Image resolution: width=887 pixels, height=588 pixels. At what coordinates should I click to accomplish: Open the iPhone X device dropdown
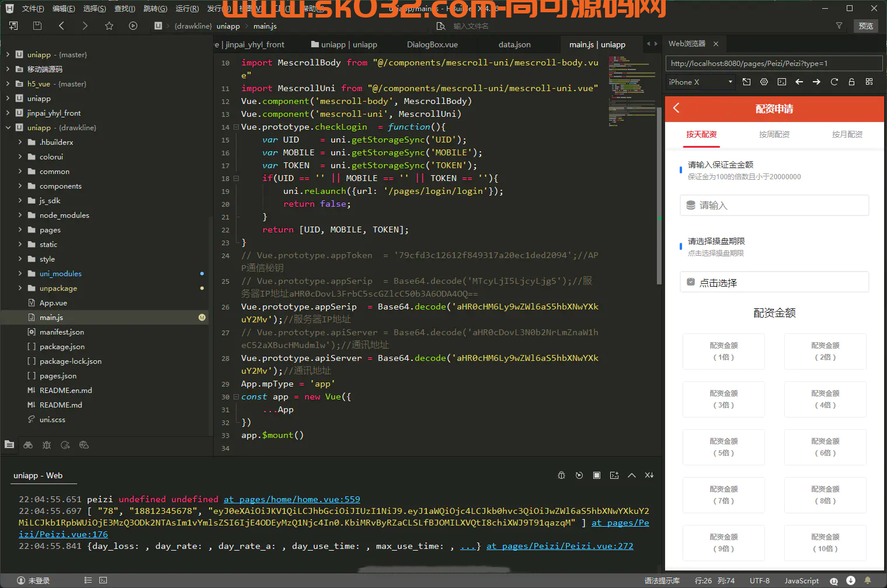(701, 82)
